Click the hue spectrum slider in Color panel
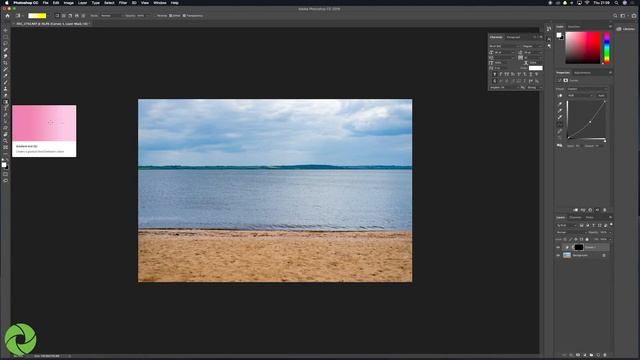 point(607,48)
